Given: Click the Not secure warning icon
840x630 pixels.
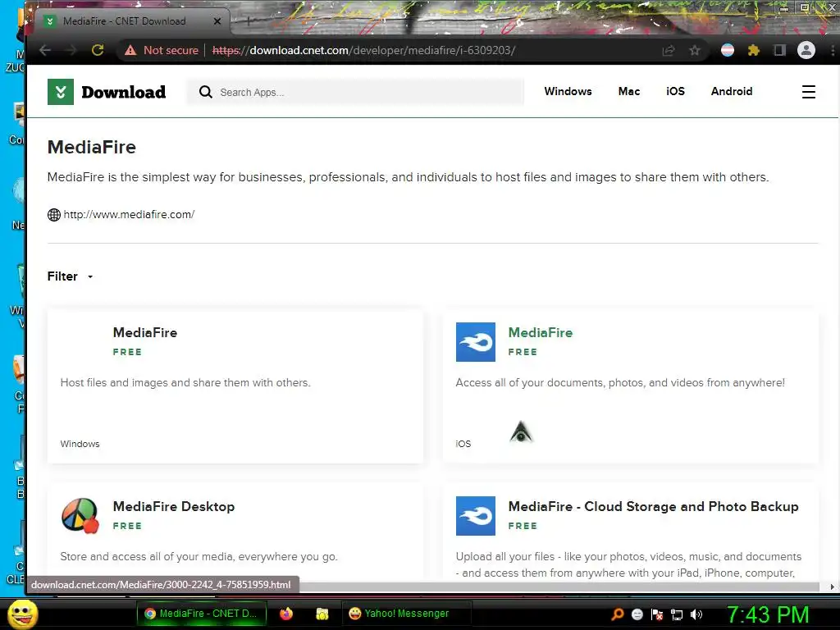Looking at the screenshot, I should tap(130, 50).
